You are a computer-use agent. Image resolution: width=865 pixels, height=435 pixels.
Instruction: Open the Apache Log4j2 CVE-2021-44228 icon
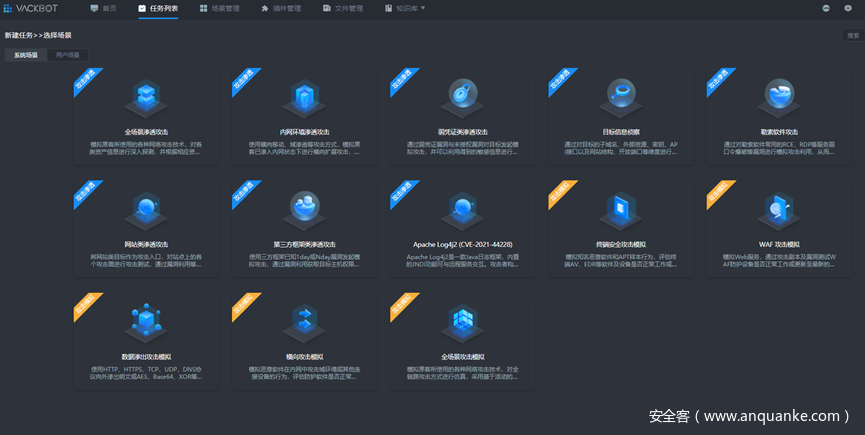[462, 208]
